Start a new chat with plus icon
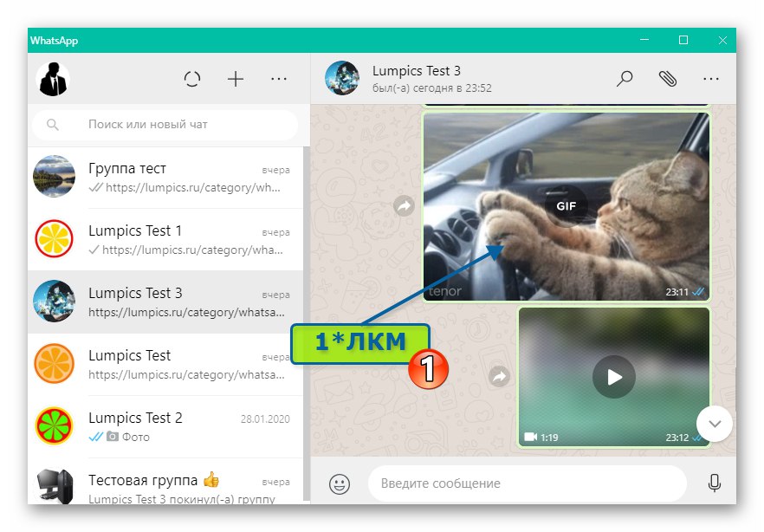Screen dimensions: 764x532 tap(236, 79)
